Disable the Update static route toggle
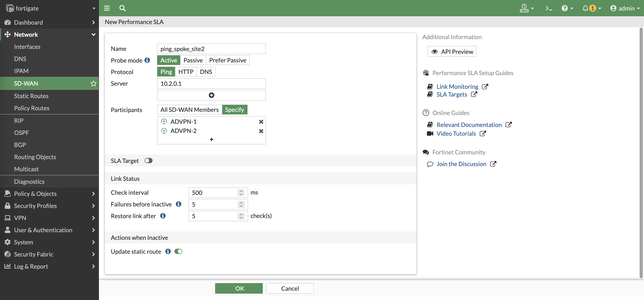Screen dimensions: 644x300 coord(178,251)
